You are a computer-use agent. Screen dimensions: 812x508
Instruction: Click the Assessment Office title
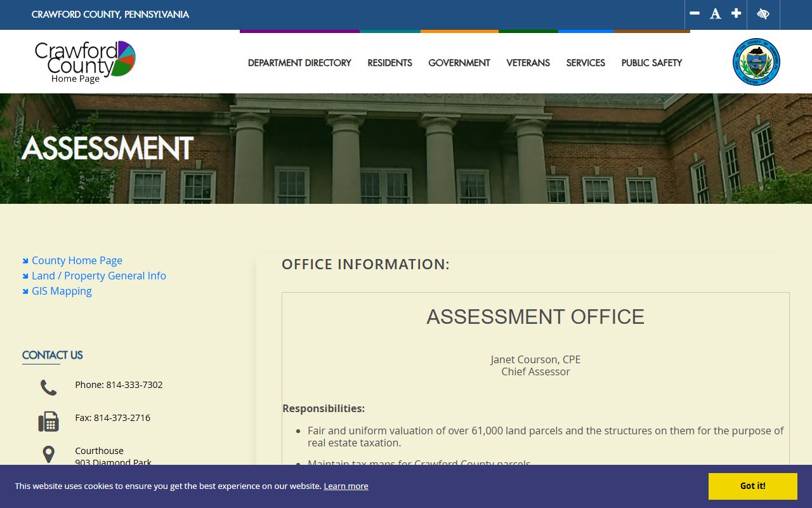coord(535,317)
